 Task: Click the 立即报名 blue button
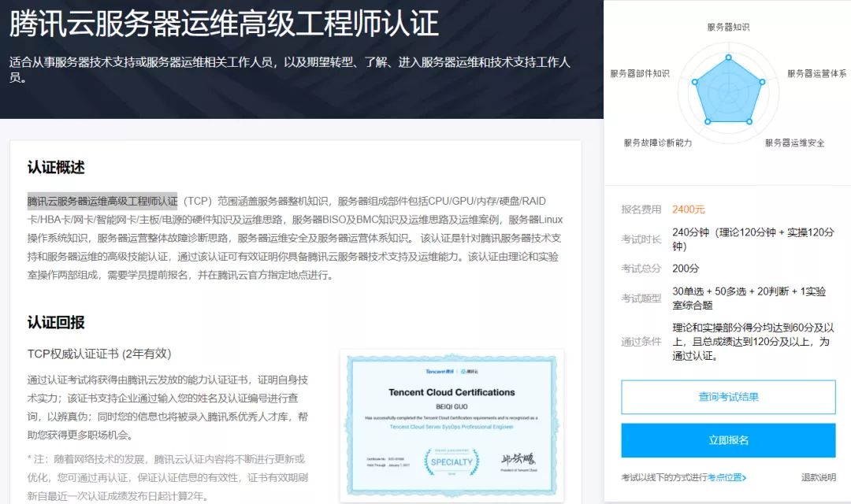pyautogui.click(x=728, y=440)
